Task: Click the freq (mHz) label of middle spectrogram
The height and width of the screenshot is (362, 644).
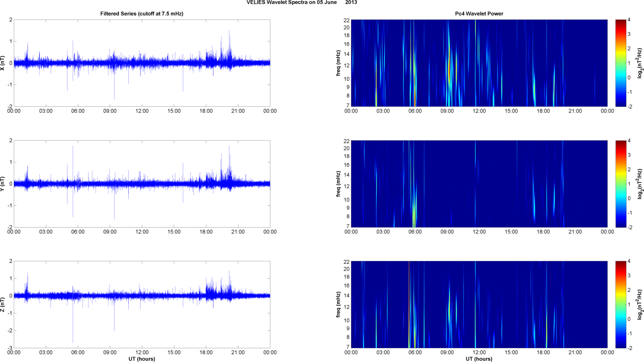Action: point(338,184)
